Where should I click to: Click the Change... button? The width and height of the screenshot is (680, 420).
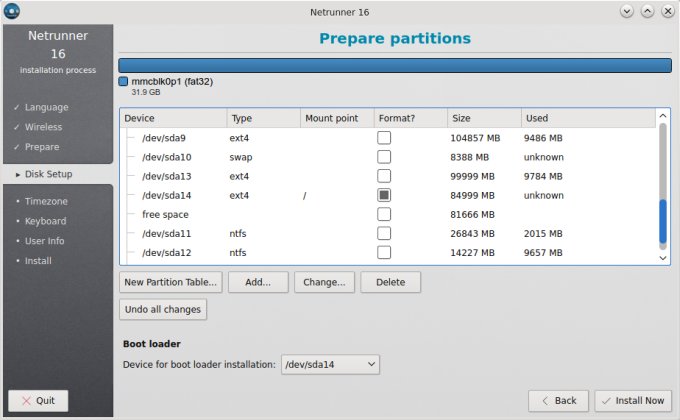(x=324, y=282)
